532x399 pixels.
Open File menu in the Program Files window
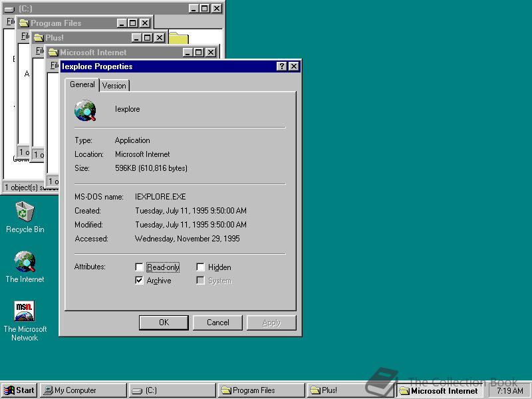point(25,36)
